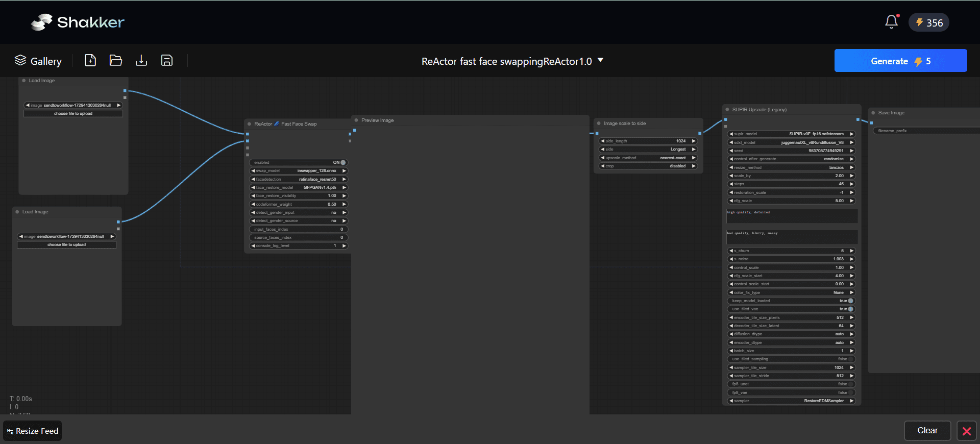Decrease scale_by with its left arrow
This screenshot has width=980, height=444.
pyautogui.click(x=731, y=176)
